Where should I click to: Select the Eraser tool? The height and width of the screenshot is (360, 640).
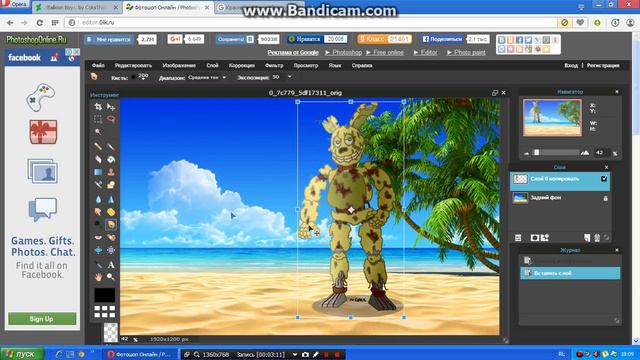click(98, 159)
